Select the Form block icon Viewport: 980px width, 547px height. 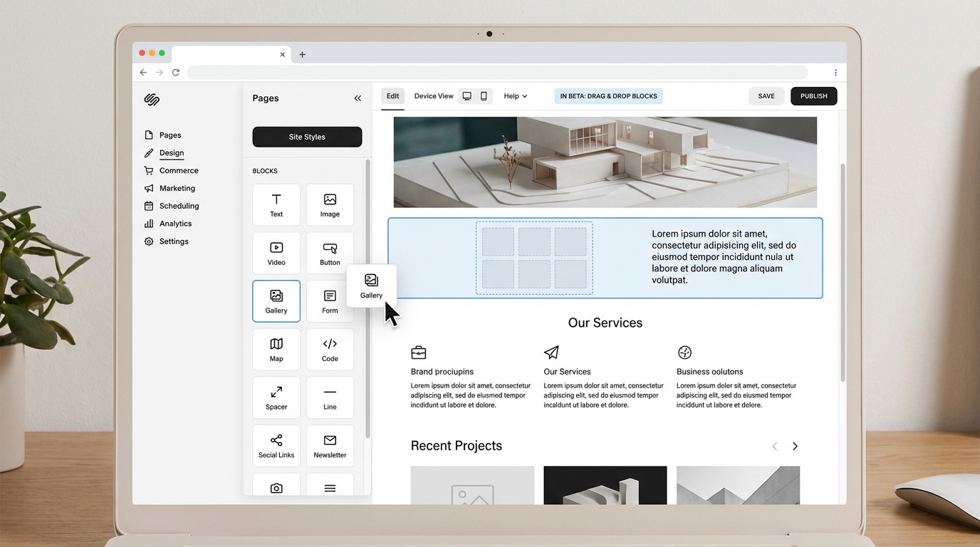(330, 301)
